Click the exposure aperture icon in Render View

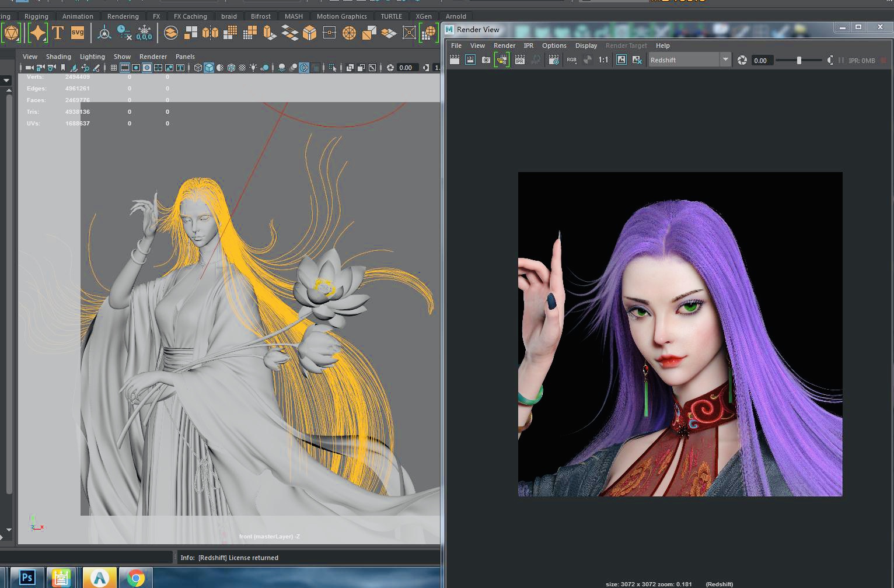pyautogui.click(x=742, y=60)
